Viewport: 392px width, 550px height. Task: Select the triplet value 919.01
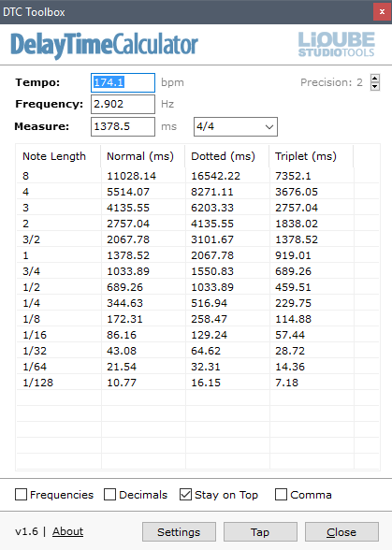tap(293, 255)
